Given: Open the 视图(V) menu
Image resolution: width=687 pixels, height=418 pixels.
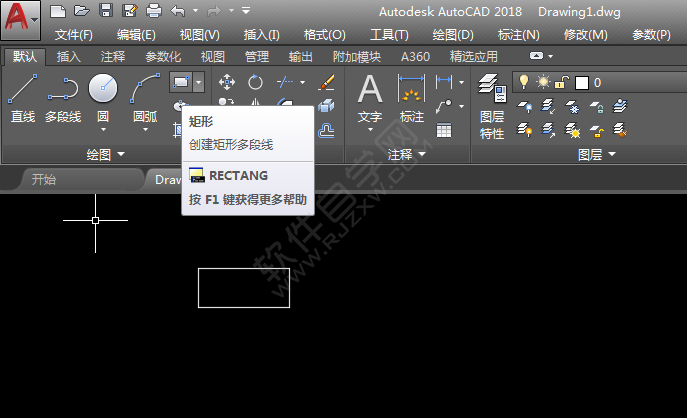Looking at the screenshot, I should tap(200, 35).
